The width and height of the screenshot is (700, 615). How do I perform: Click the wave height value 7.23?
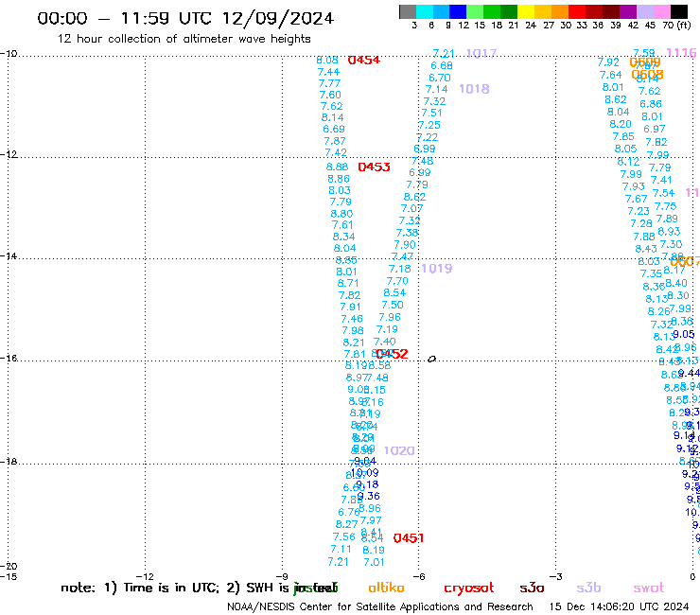click(639, 211)
